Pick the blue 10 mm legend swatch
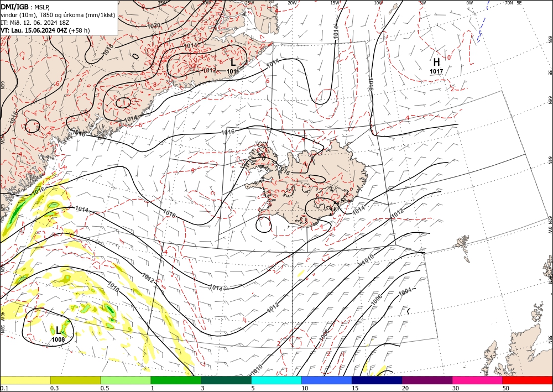553x392 pixels. [x=327, y=380]
